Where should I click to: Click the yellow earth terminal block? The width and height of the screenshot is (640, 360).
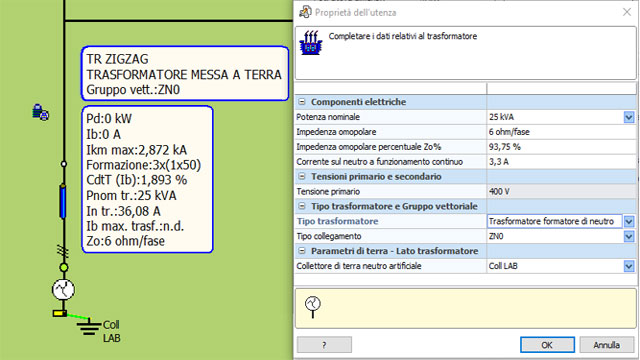coord(60,313)
